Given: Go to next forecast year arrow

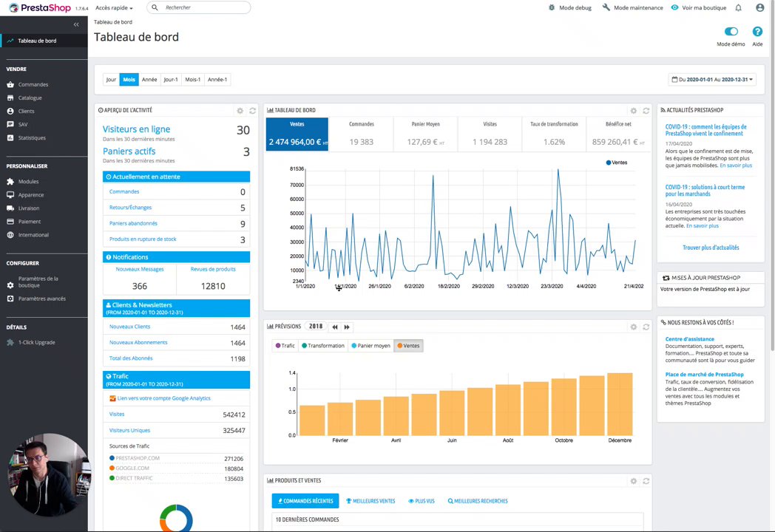Looking at the screenshot, I should pyautogui.click(x=347, y=327).
